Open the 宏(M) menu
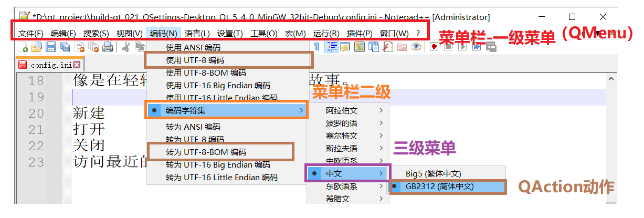Viewport: 644px width, 218px height. click(x=295, y=33)
